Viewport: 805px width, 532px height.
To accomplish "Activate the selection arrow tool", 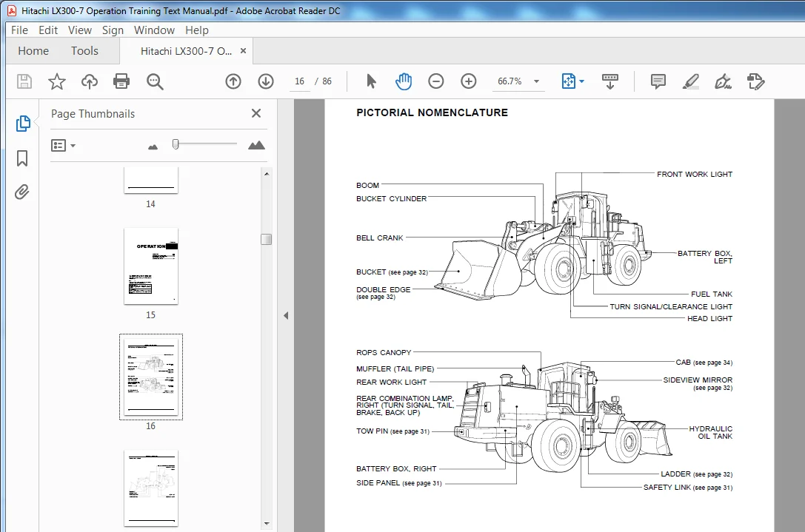I will point(371,81).
